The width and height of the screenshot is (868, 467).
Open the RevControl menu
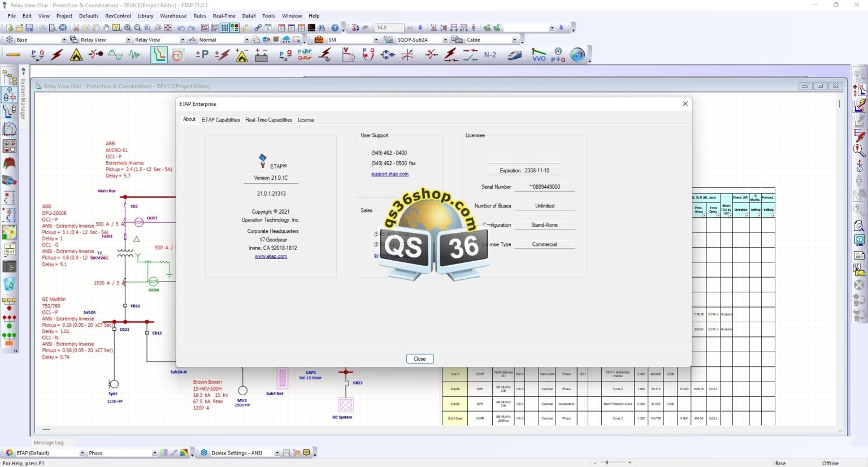118,16
